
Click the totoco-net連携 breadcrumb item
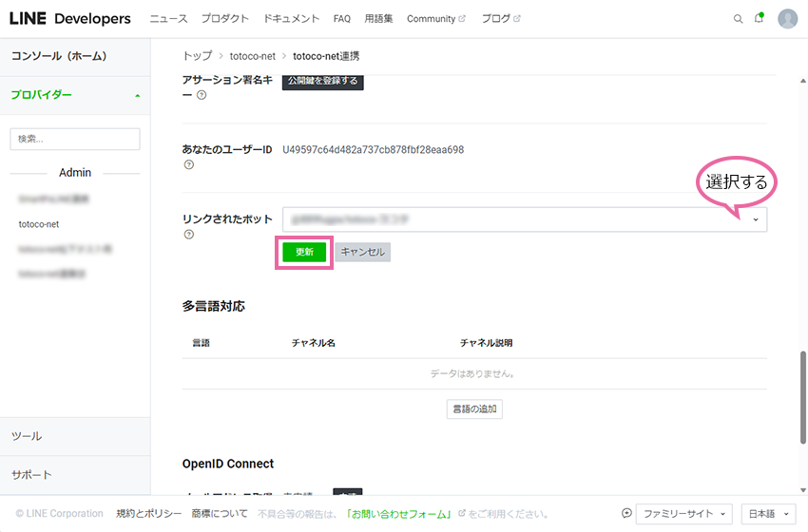pyautogui.click(x=326, y=56)
